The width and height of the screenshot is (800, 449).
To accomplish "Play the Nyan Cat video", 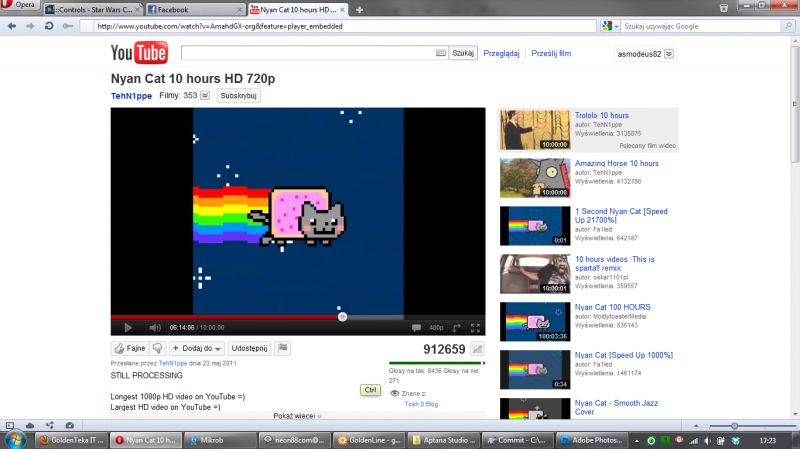I will point(128,328).
